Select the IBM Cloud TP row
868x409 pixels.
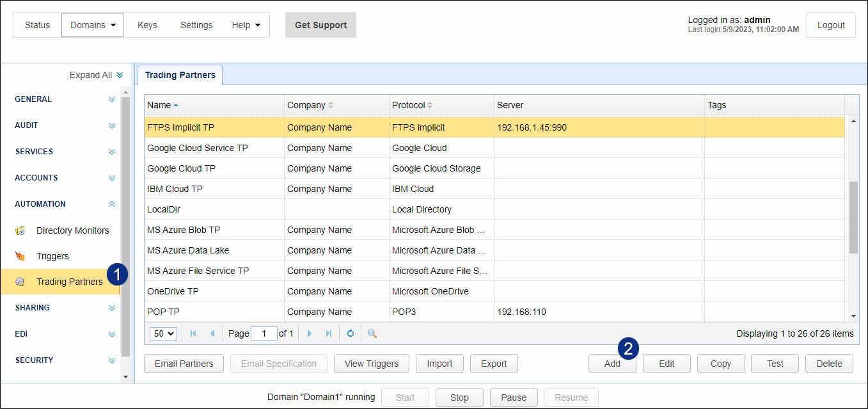click(x=494, y=189)
